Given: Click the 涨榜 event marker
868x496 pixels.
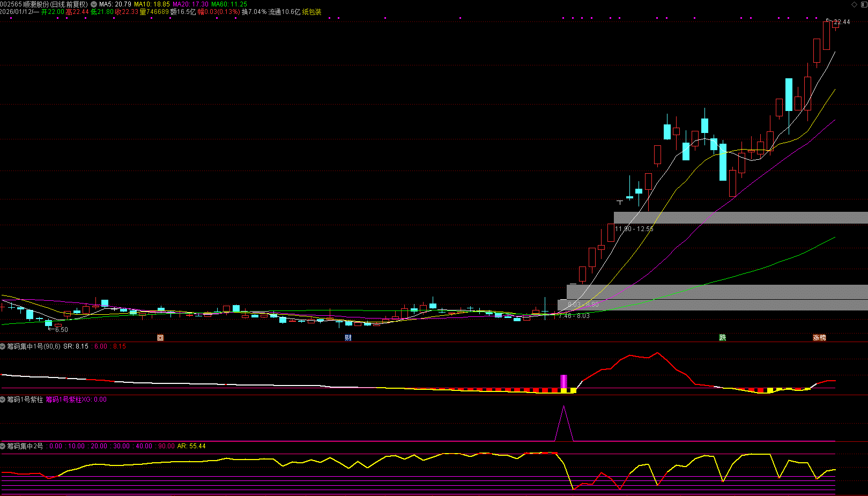Looking at the screenshot, I should tap(819, 338).
